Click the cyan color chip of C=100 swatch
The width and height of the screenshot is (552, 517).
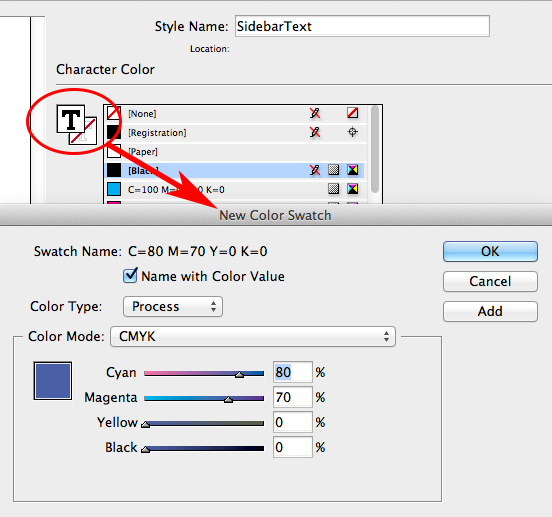(114, 189)
